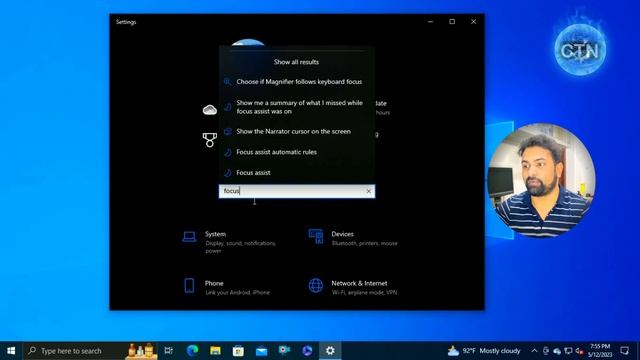The image size is (640, 360).
Task: Maximize the Settings window
Action: pyautogui.click(x=452, y=22)
